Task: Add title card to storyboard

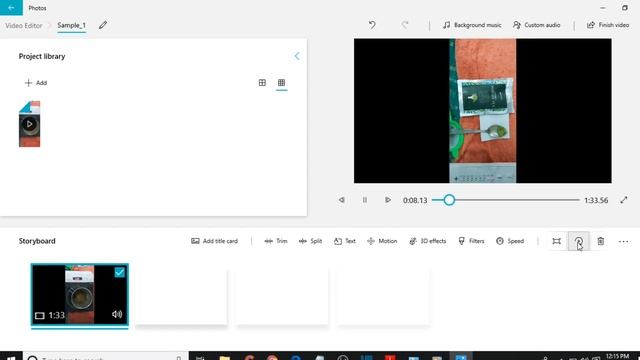Action: [214, 241]
